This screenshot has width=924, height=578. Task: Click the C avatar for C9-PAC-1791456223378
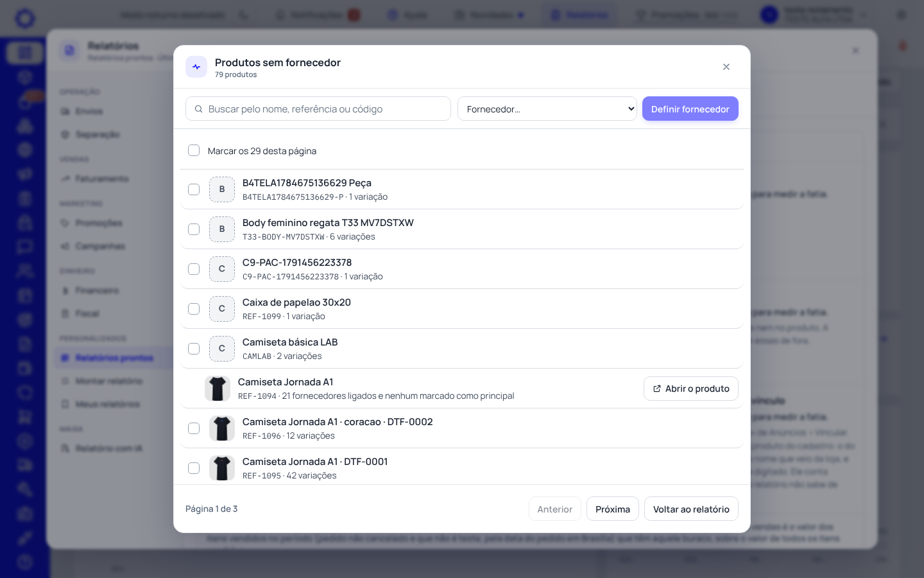tap(222, 269)
